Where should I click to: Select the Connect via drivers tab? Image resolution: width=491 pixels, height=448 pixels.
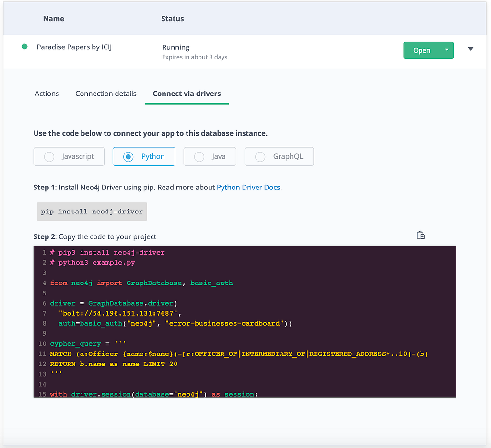(187, 94)
